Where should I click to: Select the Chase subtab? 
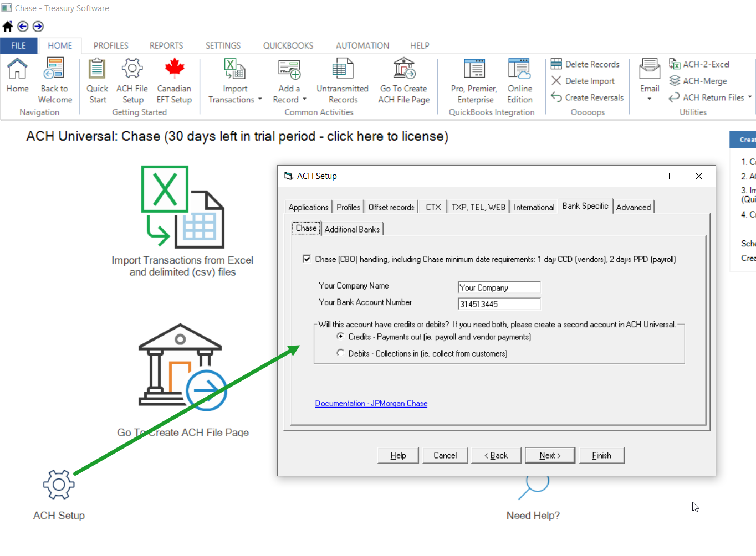(x=307, y=228)
